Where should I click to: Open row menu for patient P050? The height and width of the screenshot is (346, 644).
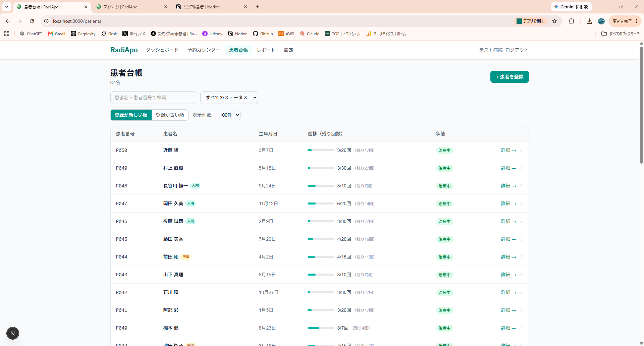(521, 150)
